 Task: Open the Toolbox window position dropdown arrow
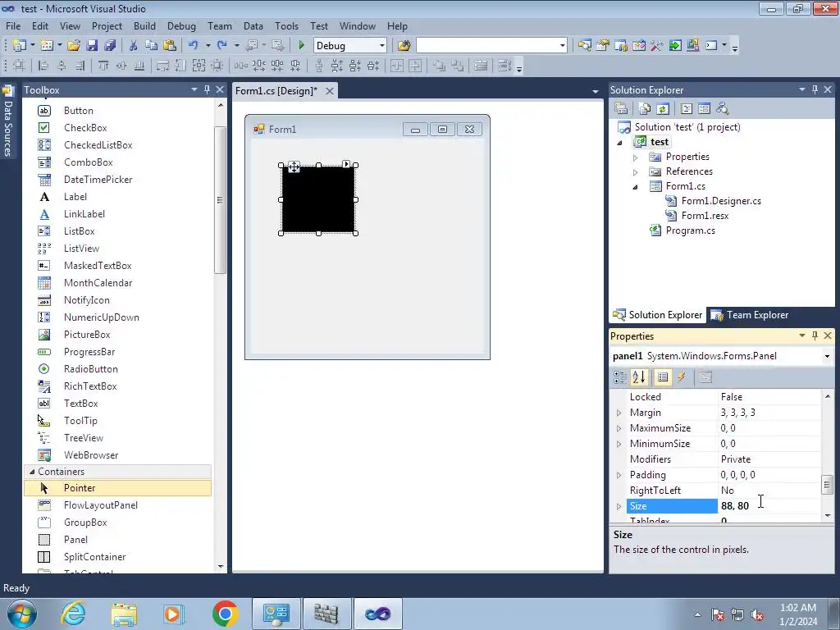[194, 89]
